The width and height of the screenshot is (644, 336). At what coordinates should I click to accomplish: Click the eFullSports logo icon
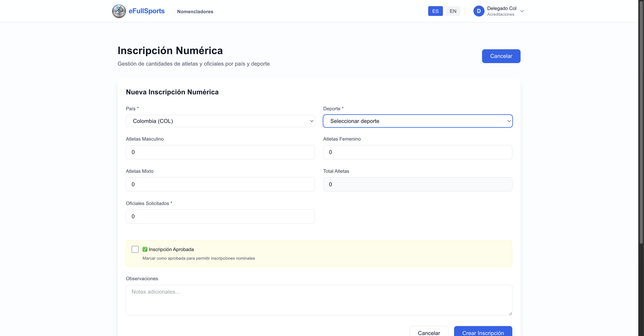pos(119,11)
